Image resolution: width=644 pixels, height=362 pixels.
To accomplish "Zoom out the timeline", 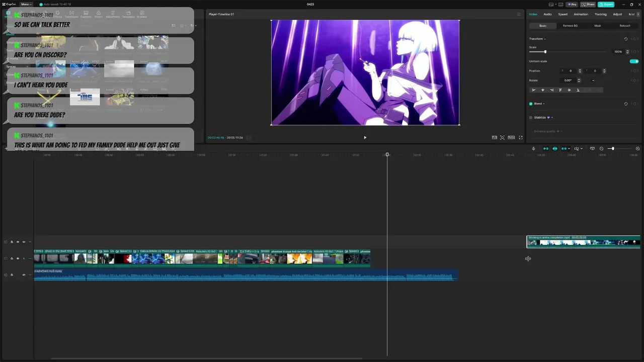I will 601,148.
